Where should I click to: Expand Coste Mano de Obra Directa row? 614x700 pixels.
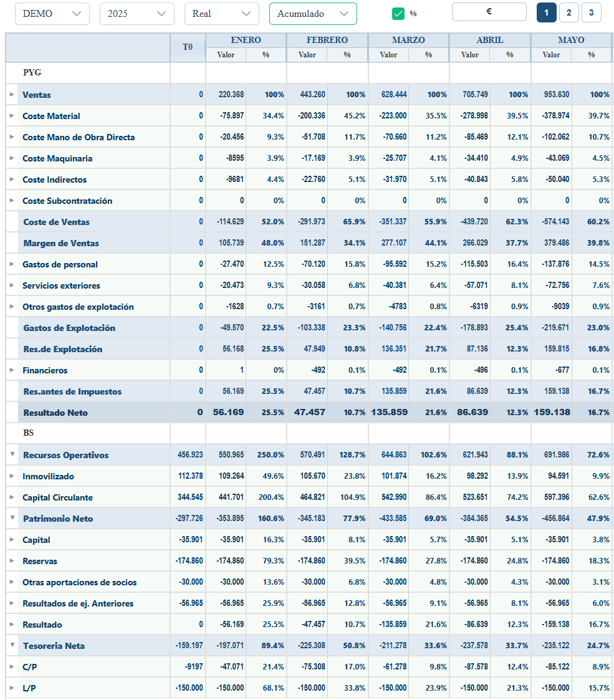coord(12,137)
